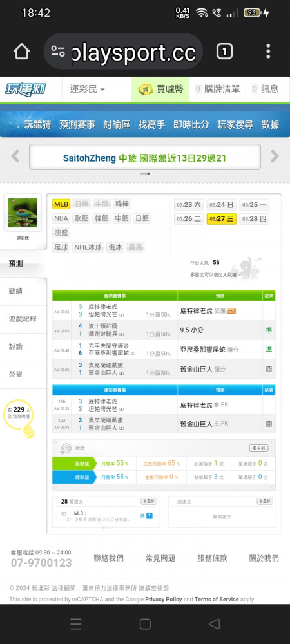Viewport: 290px width, 644px height.
Task: Select the MLB league filter
Action: (x=61, y=204)
